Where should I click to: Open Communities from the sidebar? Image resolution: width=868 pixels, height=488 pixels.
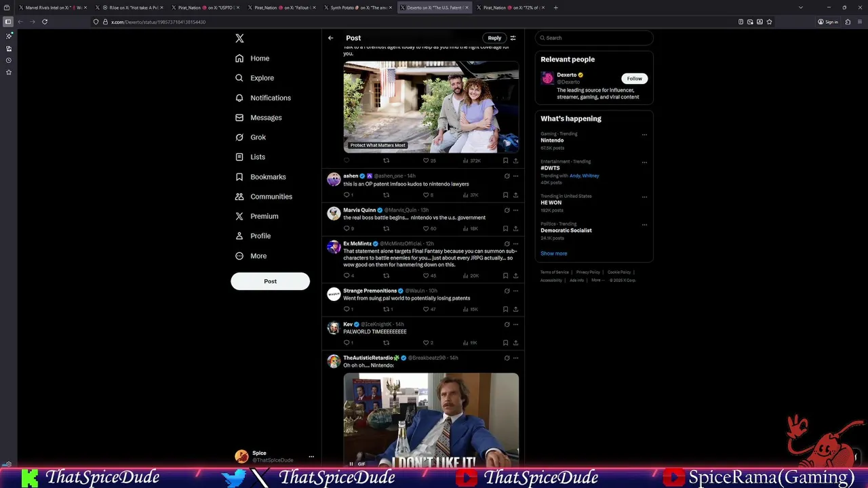[x=263, y=197]
